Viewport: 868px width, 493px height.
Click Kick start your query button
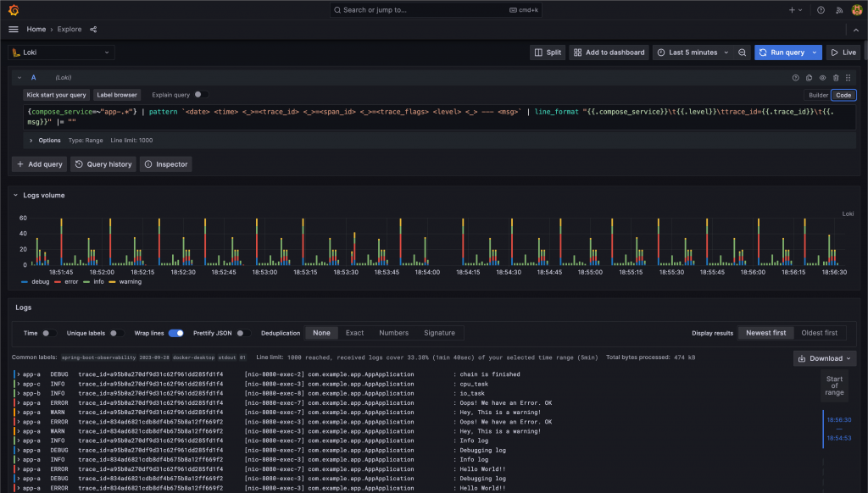pos(56,95)
